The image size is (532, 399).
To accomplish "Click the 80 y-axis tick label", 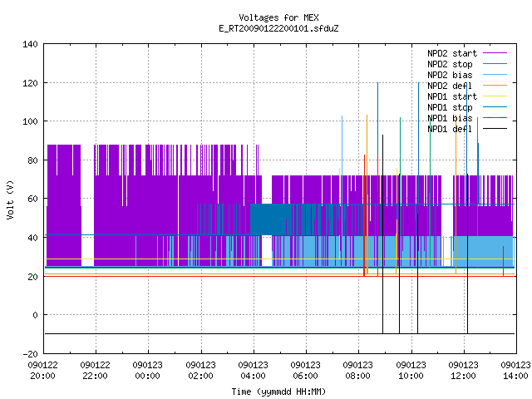I will 32,160.
